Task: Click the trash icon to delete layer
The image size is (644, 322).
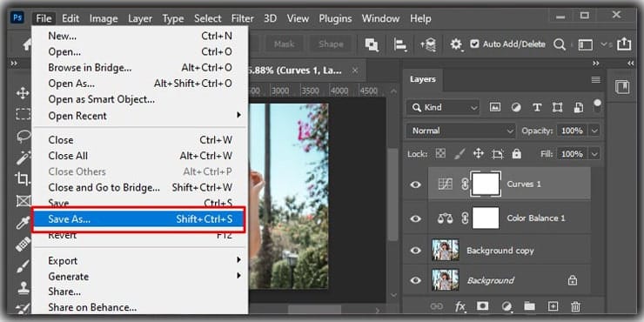Action: coord(576,306)
